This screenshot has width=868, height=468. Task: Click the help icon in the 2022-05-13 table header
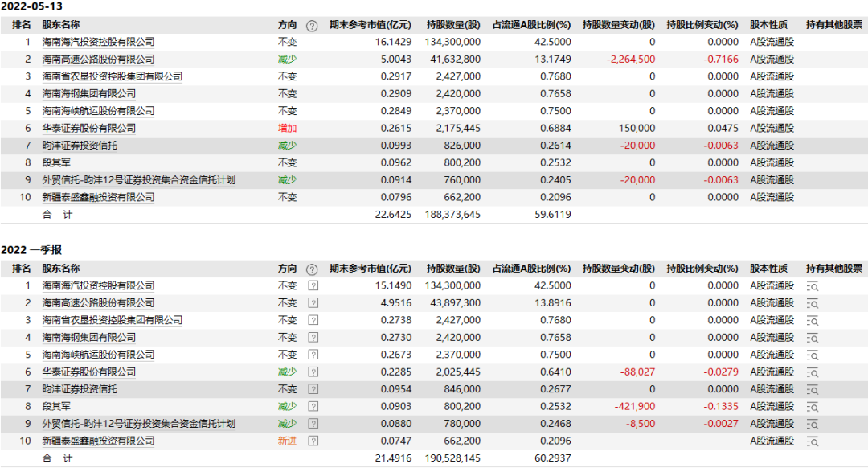[312, 26]
